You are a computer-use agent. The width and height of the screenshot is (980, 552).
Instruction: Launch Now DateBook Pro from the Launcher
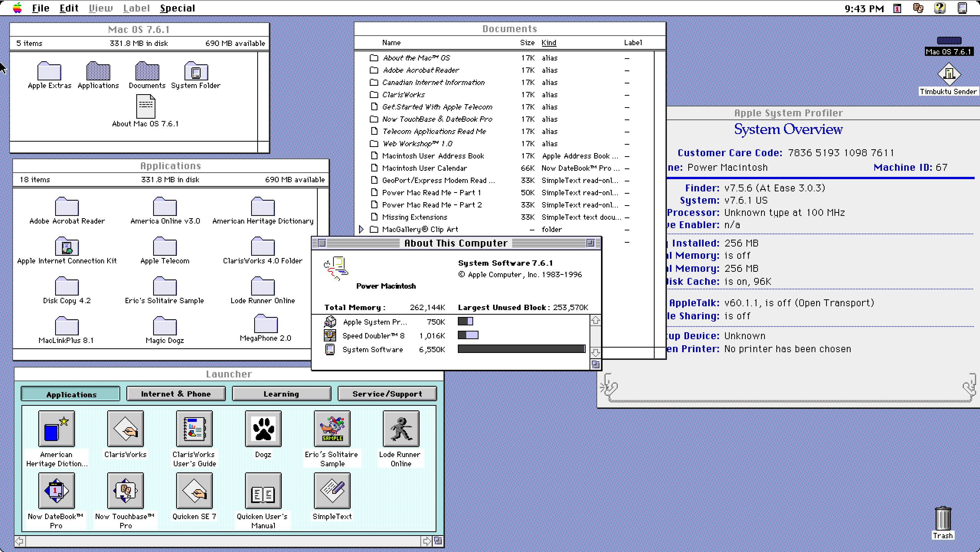point(56,491)
